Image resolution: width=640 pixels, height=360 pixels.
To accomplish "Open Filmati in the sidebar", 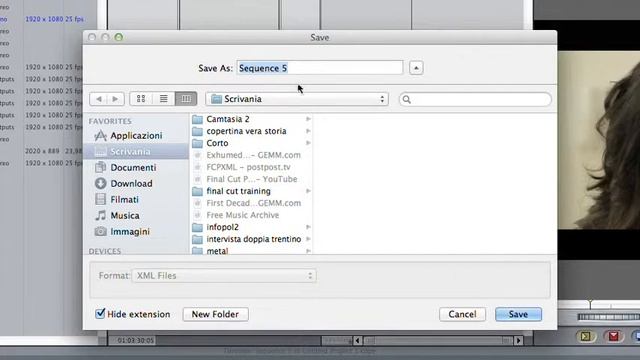I will click(x=136, y=199).
